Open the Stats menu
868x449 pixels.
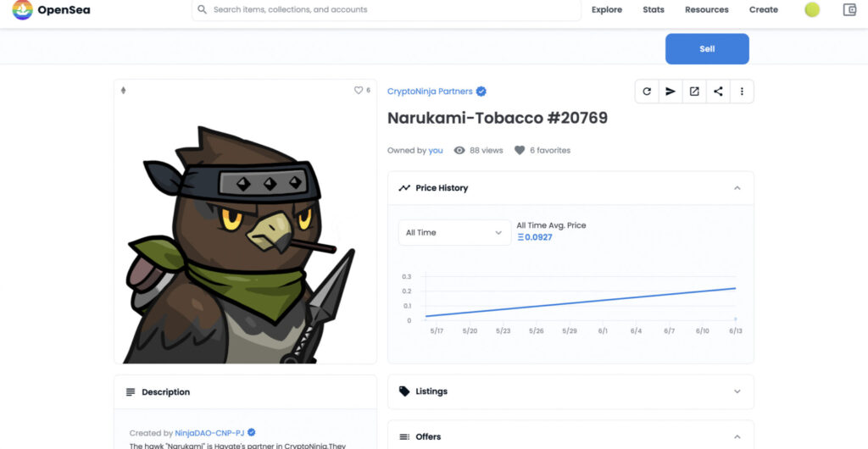(654, 9)
